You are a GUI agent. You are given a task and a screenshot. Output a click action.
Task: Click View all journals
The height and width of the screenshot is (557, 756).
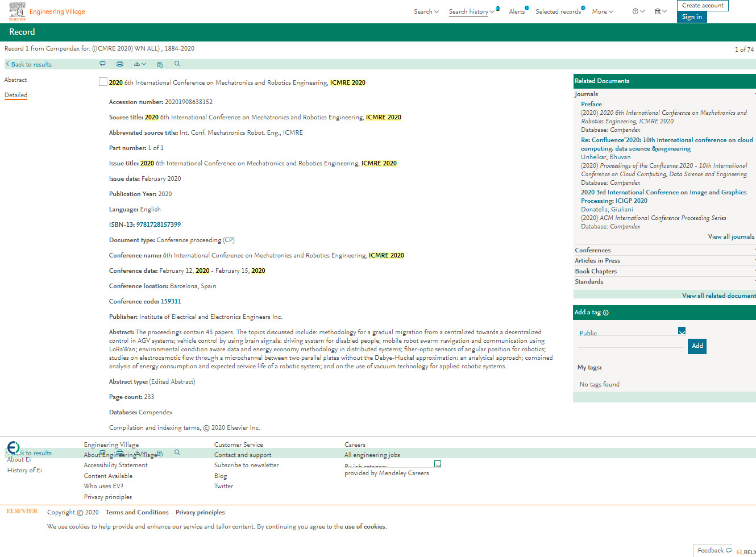pyautogui.click(x=731, y=236)
